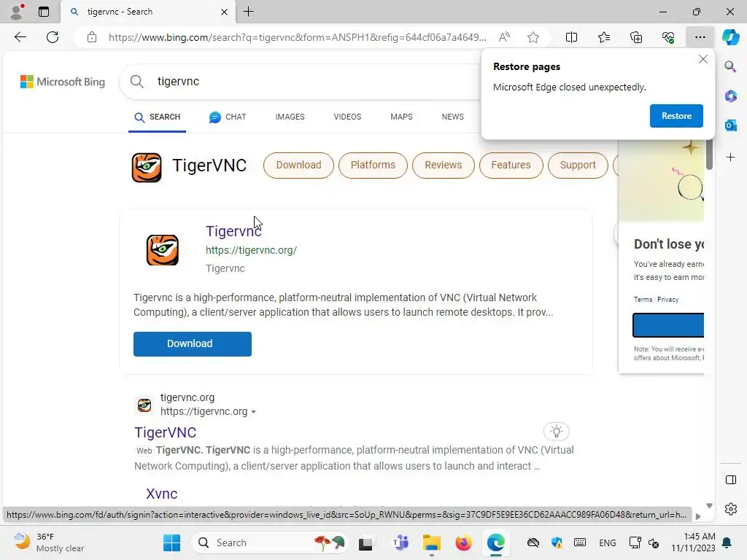
Task: Click tiger icon in Tigervnc card
Action: click(163, 250)
